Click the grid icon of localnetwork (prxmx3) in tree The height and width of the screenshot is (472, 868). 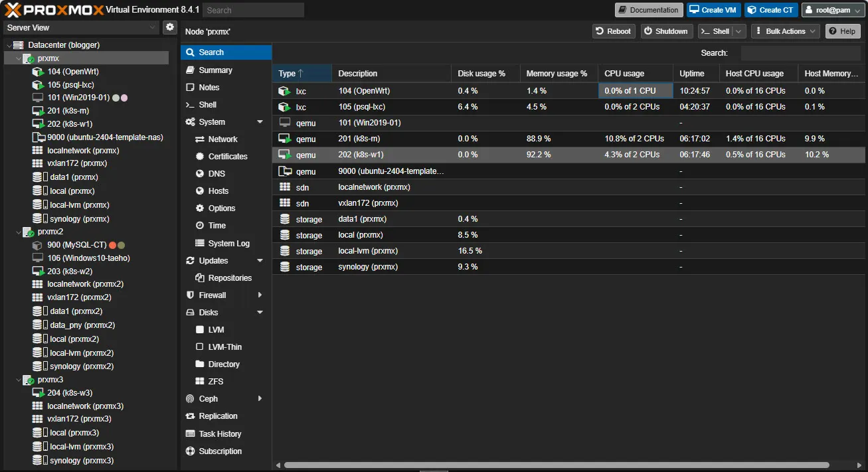tap(38, 406)
